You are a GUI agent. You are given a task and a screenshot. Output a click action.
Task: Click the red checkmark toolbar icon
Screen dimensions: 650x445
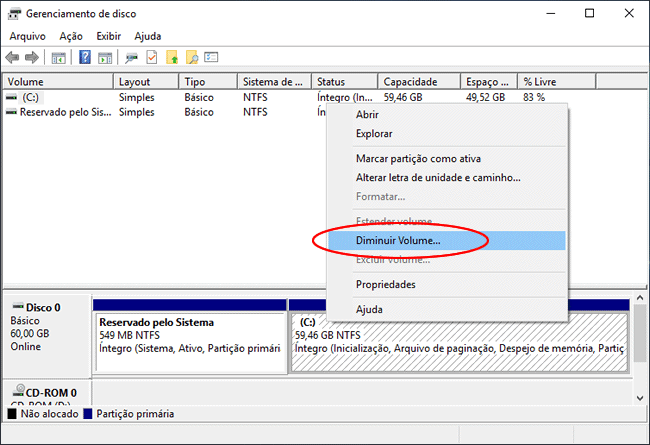pyautogui.click(x=152, y=57)
